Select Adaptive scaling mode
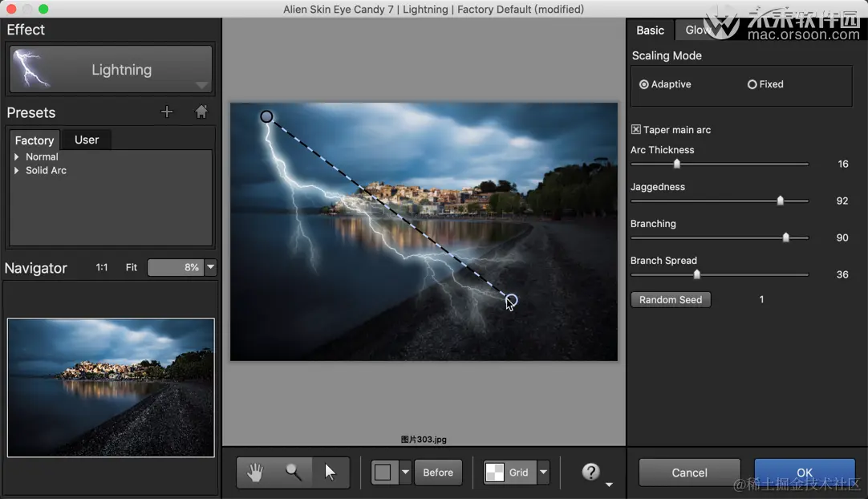Image resolution: width=868 pixels, height=499 pixels. [x=665, y=84]
